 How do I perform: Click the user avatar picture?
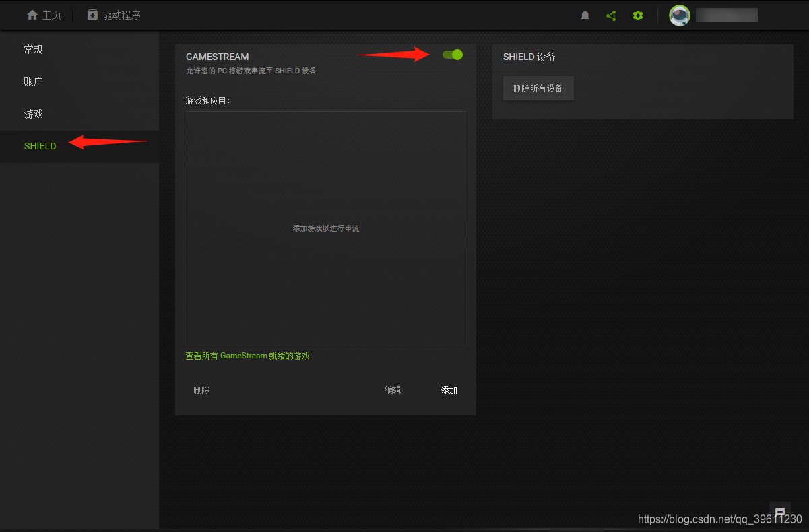pyautogui.click(x=679, y=15)
